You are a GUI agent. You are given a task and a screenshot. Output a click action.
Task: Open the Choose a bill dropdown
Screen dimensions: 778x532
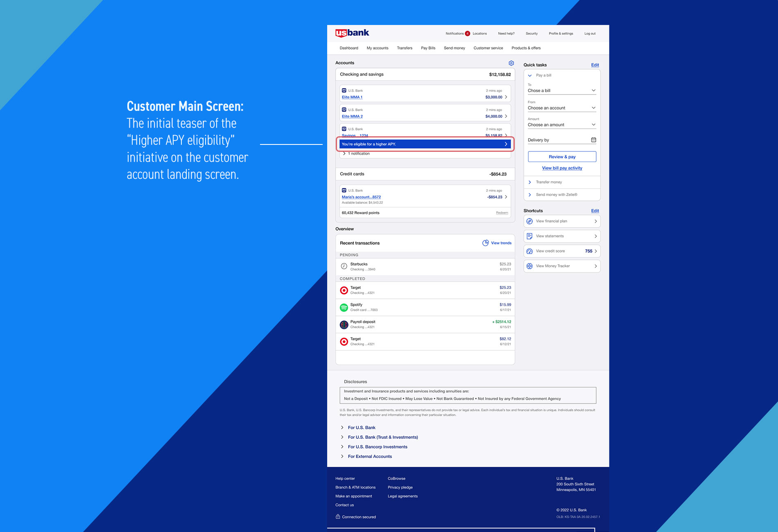click(562, 90)
